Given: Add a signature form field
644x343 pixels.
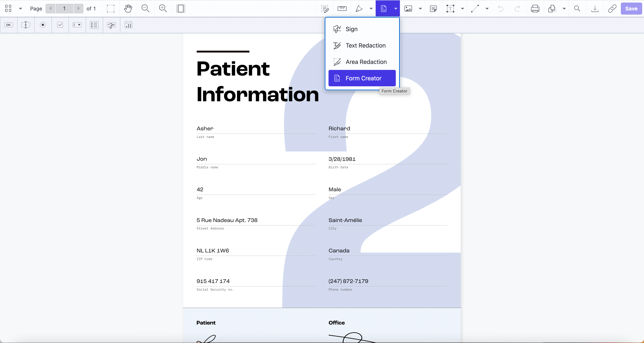Looking at the screenshot, I should 111,25.
